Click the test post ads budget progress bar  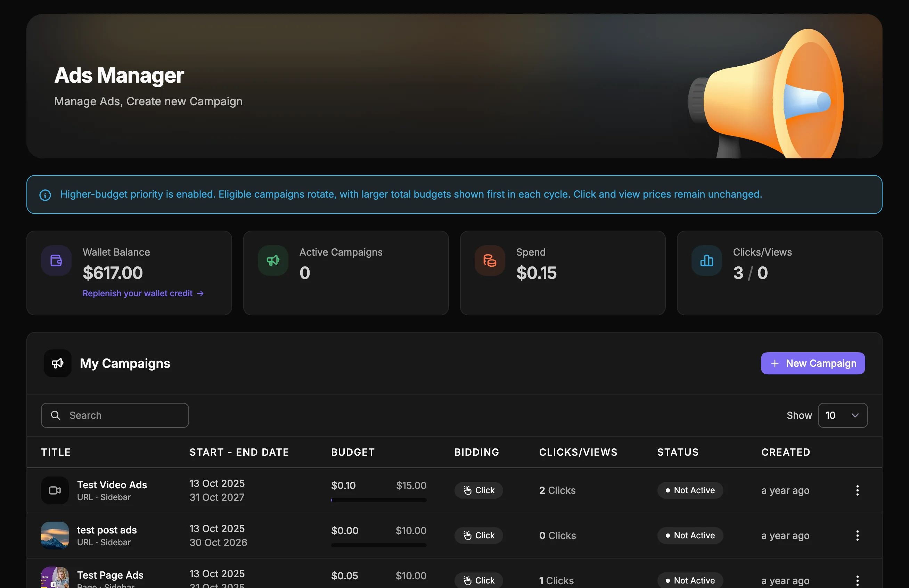379,545
